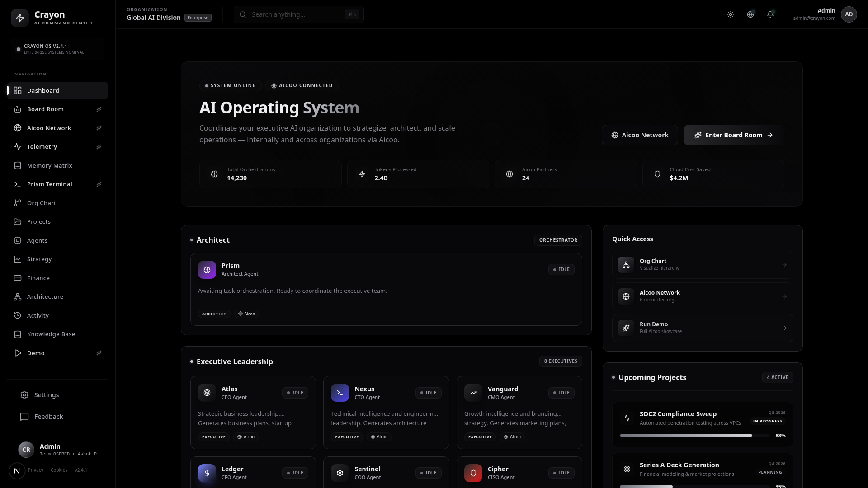
Task: Click the AICOO CONNECTED status pill
Action: pyautogui.click(x=302, y=85)
